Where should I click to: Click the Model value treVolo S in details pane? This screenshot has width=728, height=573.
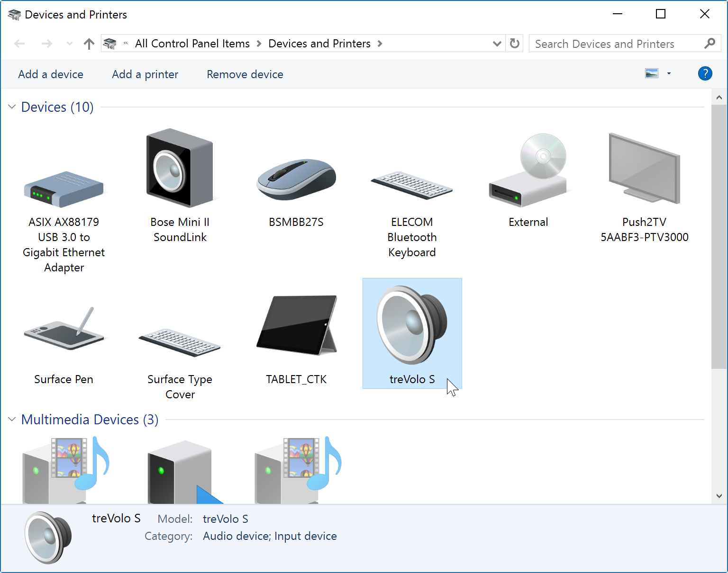[x=226, y=519]
